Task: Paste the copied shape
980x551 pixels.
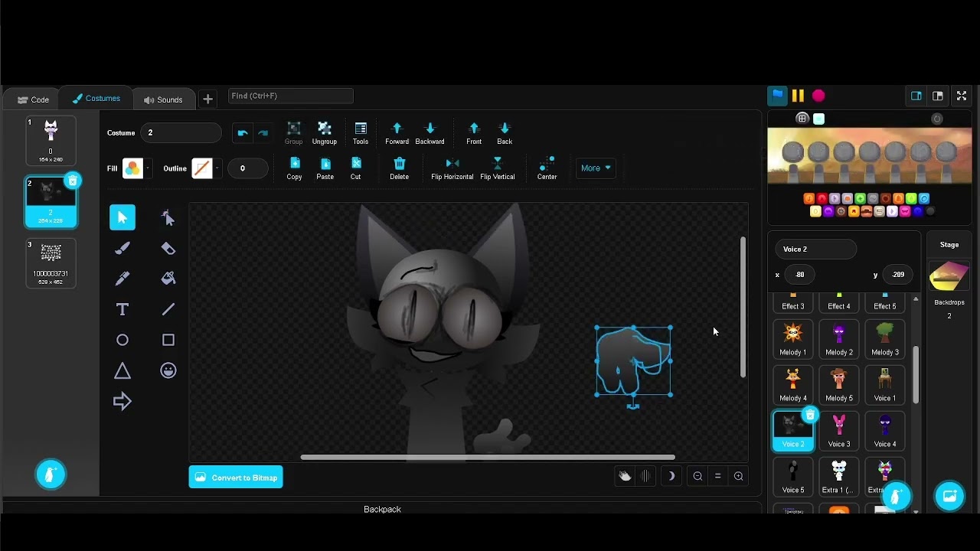Action: (x=325, y=168)
